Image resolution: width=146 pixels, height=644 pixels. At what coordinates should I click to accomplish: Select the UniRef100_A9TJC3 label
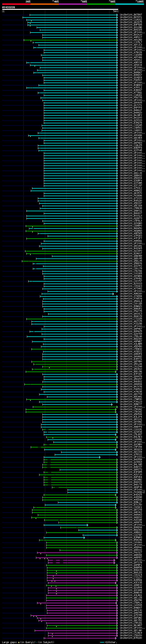pos(131,45)
